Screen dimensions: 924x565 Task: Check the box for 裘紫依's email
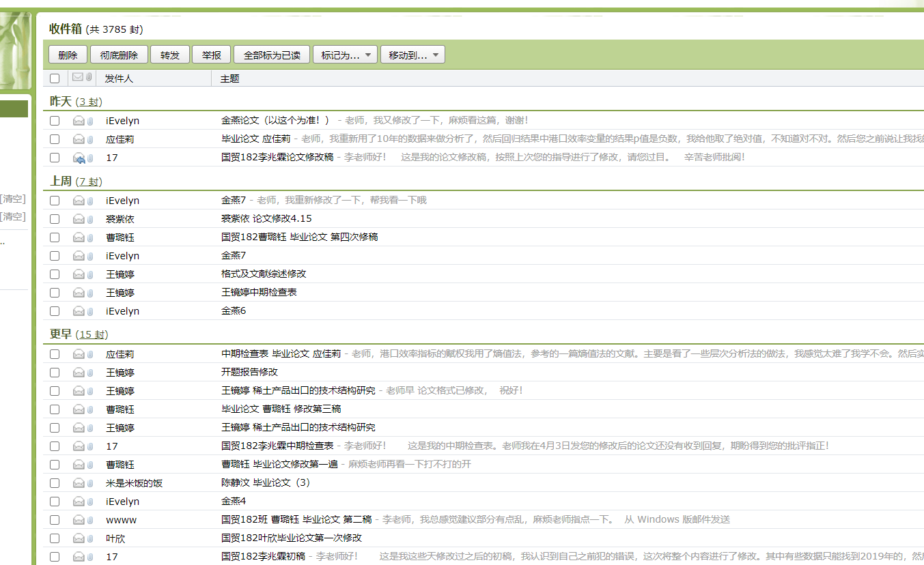(x=55, y=219)
